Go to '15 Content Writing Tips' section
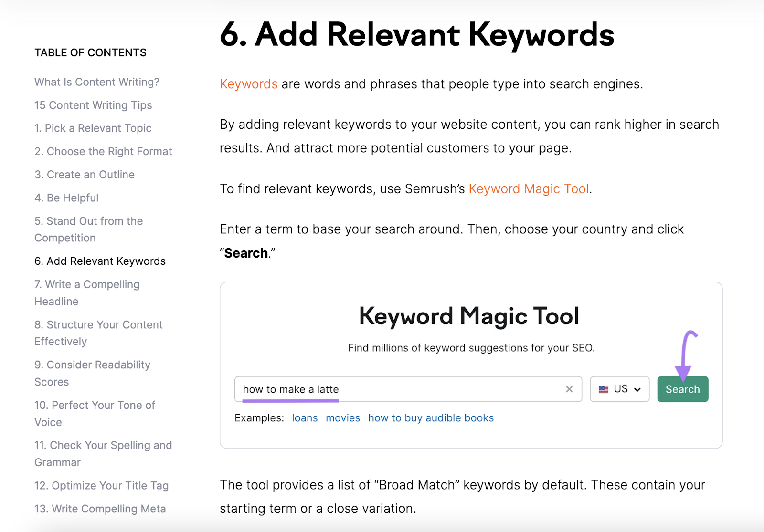This screenshot has height=532, width=764. [93, 105]
